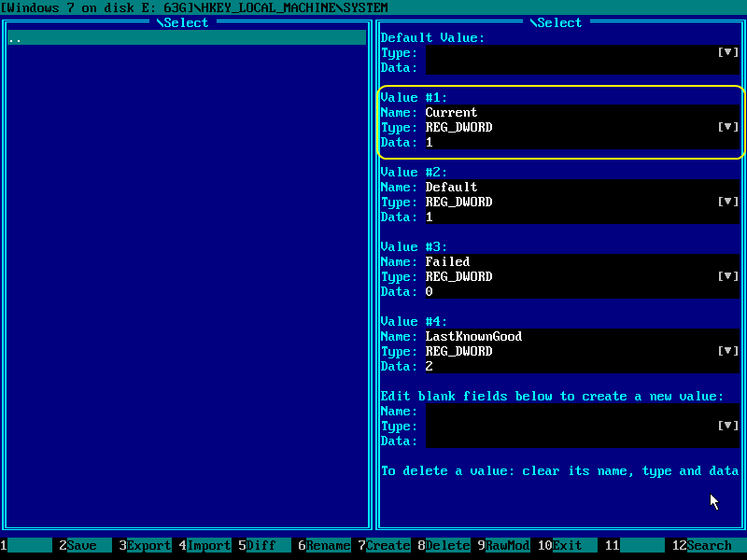Edit the Name field containing Current
Screen dimensions: 747x560
(x=582, y=112)
